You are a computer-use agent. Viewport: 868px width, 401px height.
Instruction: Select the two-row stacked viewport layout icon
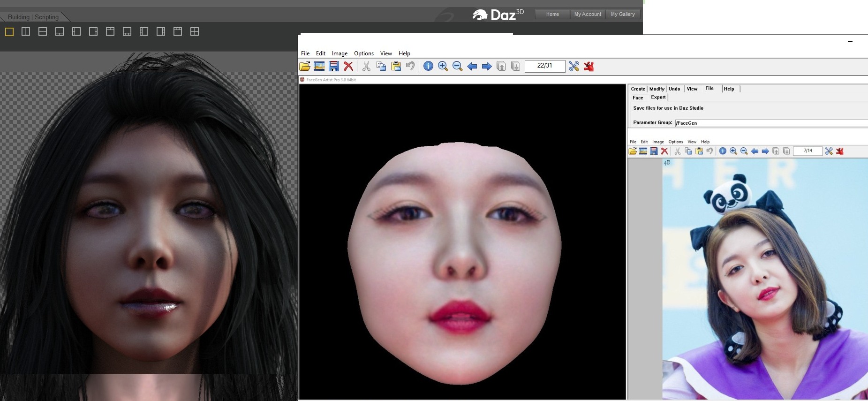(x=43, y=32)
